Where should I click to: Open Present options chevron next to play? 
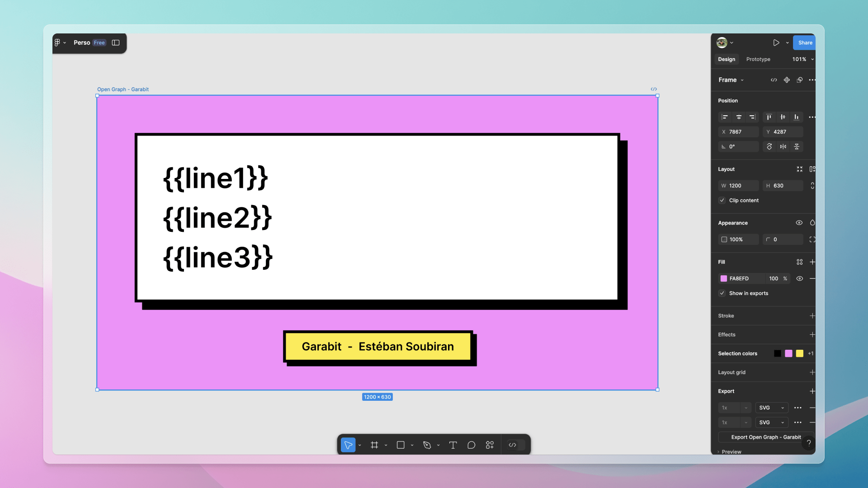click(788, 42)
